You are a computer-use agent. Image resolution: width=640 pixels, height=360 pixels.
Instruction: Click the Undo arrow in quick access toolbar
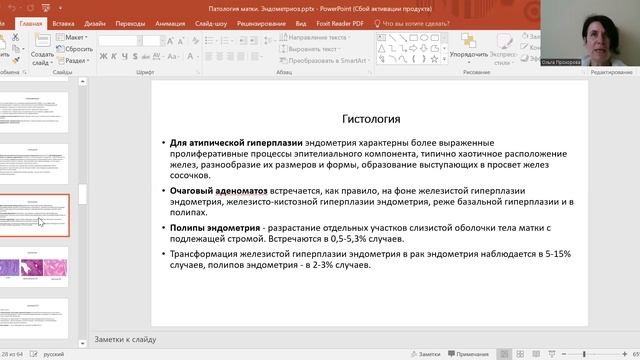12,8
